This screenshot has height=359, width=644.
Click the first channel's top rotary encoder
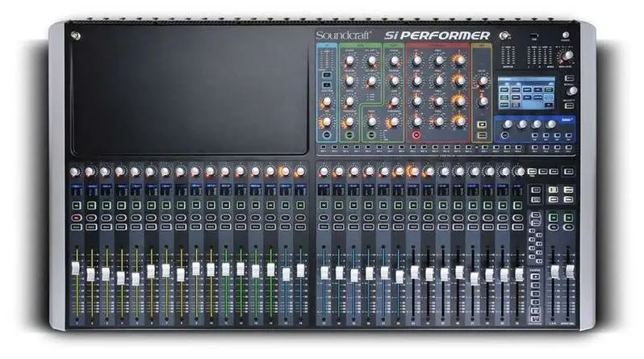click(75, 172)
